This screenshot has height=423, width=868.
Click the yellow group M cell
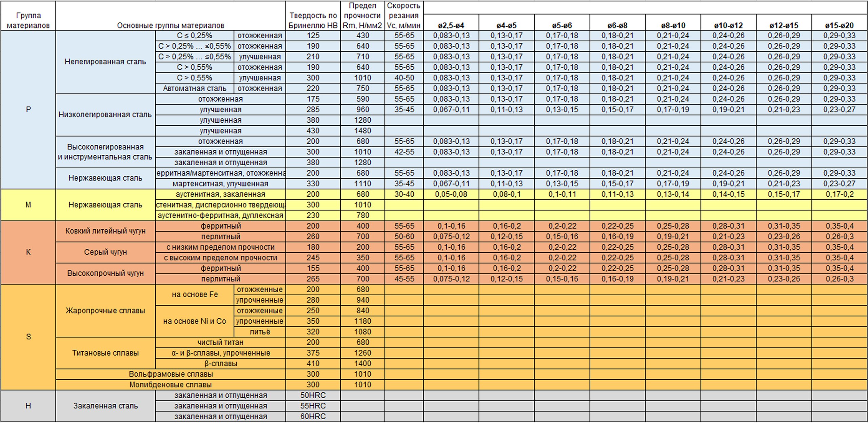tap(28, 205)
